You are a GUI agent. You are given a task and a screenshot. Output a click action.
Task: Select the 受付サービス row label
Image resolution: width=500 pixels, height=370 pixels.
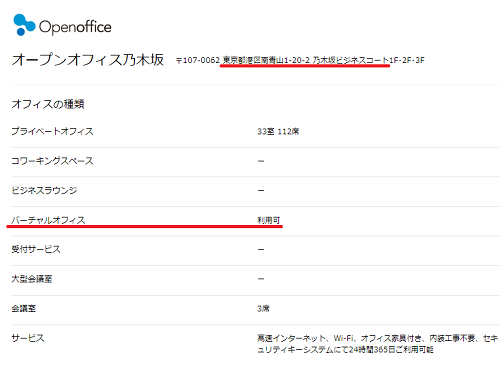click(x=36, y=249)
